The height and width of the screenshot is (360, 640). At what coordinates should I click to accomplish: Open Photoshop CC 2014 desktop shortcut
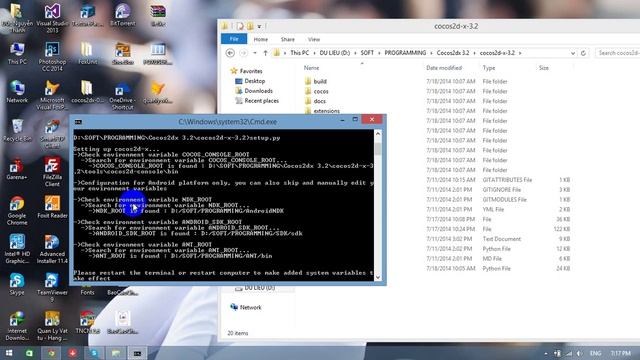click(x=52, y=56)
